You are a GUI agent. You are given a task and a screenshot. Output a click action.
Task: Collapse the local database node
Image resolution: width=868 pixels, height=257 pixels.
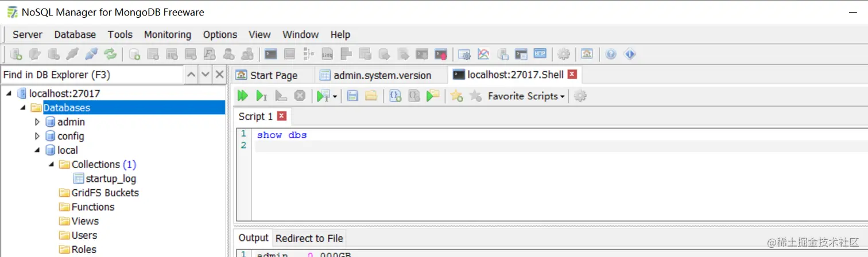[37, 150]
